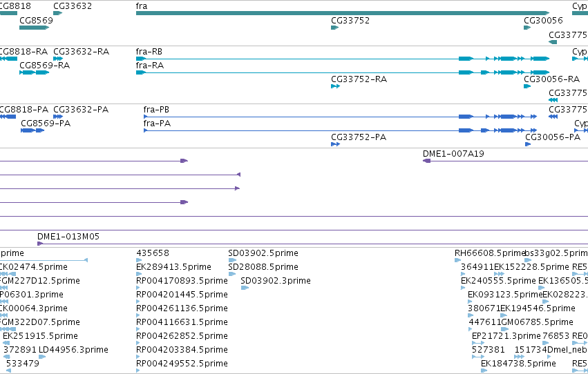
Task: Select the CG8569 gene bar glyph
Action: 34,28
